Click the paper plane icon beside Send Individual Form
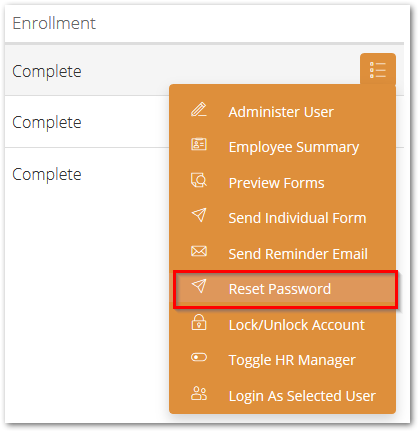The height and width of the screenshot is (432, 419). pos(199,215)
